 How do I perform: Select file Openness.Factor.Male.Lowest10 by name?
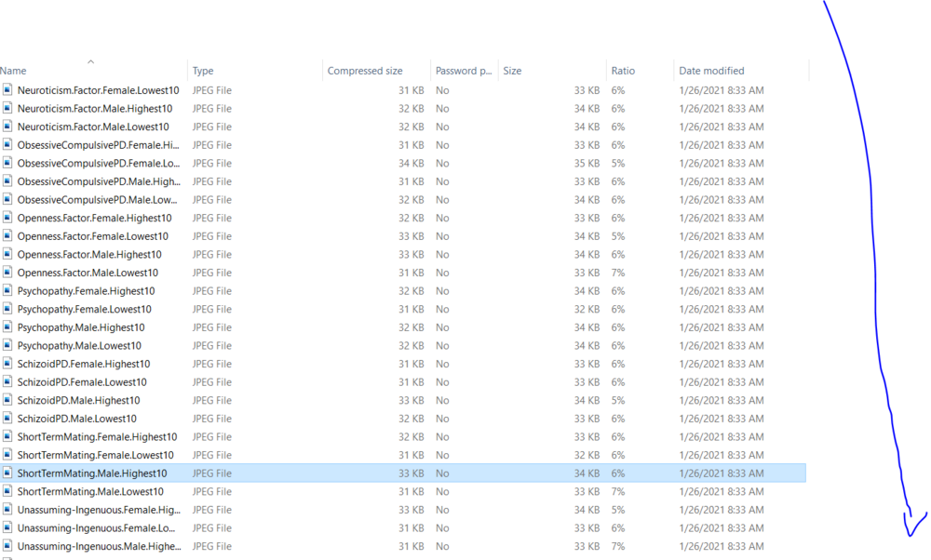click(x=88, y=273)
